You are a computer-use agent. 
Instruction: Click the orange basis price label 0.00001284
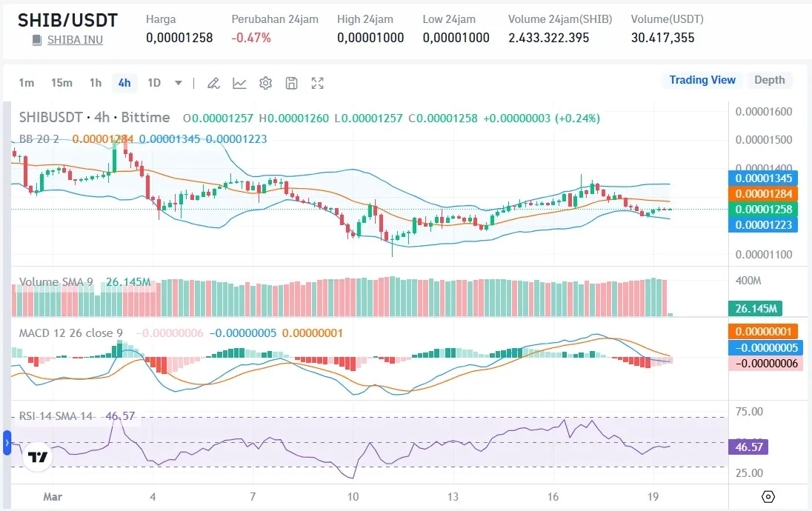coord(763,193)
